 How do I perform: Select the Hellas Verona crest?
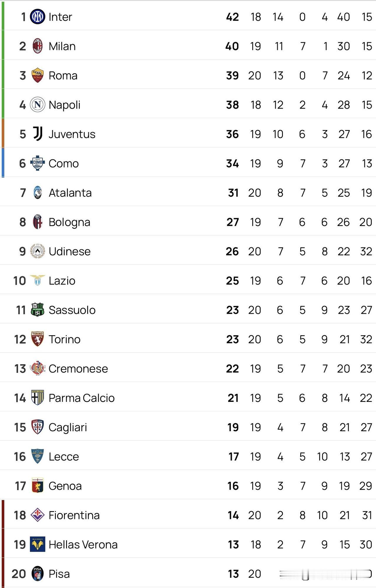(x=38, y=545)
